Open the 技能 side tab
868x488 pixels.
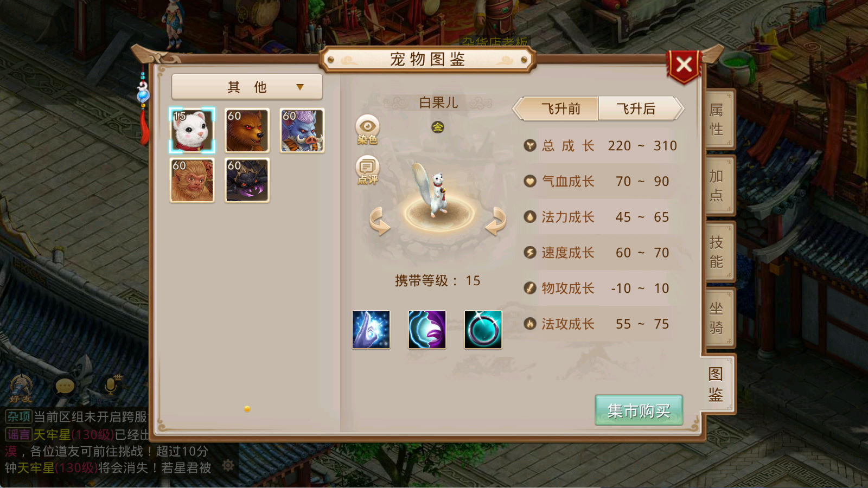tap(717, 252)
